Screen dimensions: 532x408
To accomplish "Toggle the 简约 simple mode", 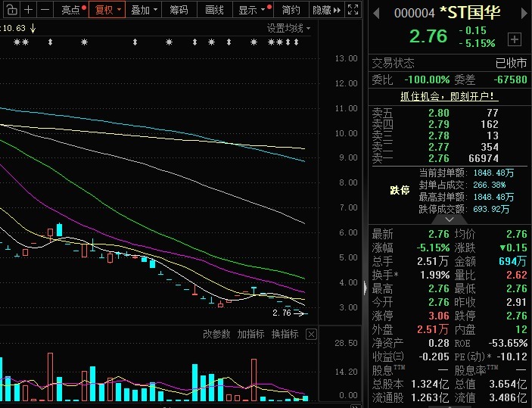I will coord(291,10).
